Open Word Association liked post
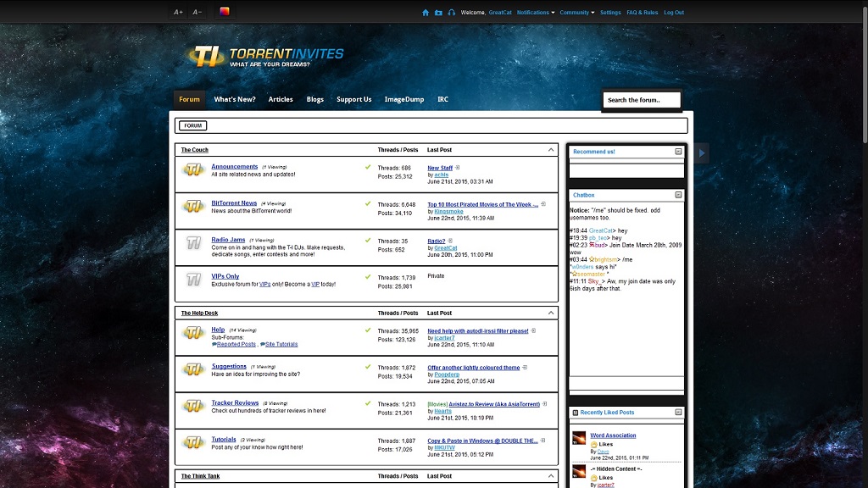Viewport: 868px width, 488px height. [x=613, y=435]
